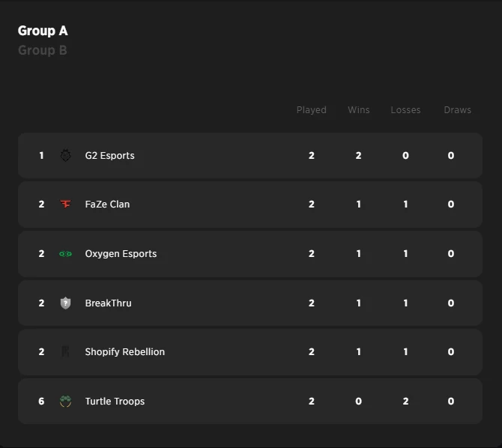Viewport: 502px width, 448px height.
Task: Click BreakThru played value 2
Action: 311,303
